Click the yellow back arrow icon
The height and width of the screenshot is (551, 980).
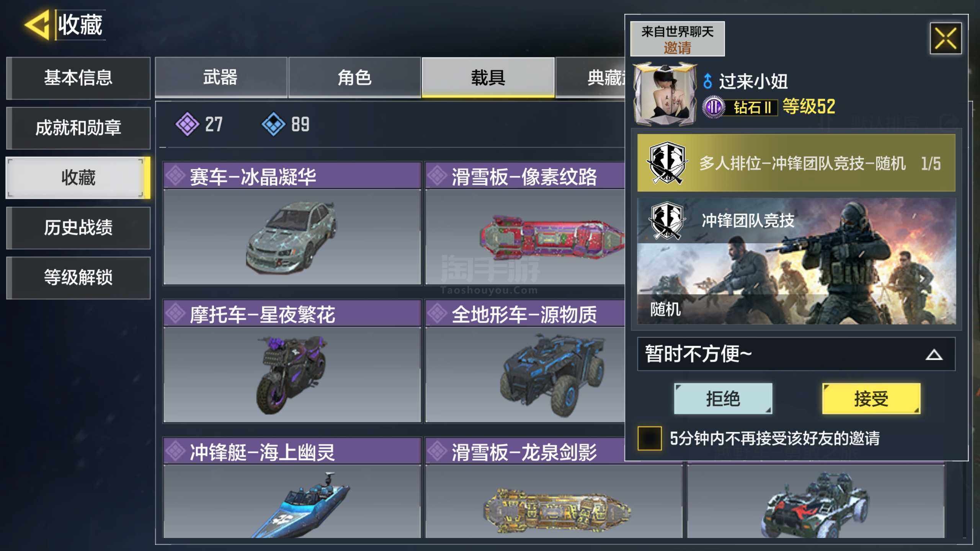pos(38,24)
